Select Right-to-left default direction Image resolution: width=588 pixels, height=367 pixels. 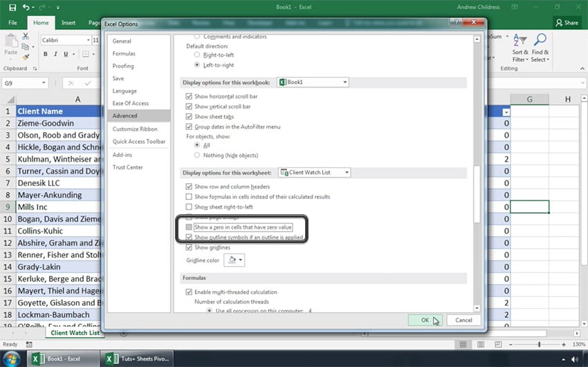(x=197, y=55)
